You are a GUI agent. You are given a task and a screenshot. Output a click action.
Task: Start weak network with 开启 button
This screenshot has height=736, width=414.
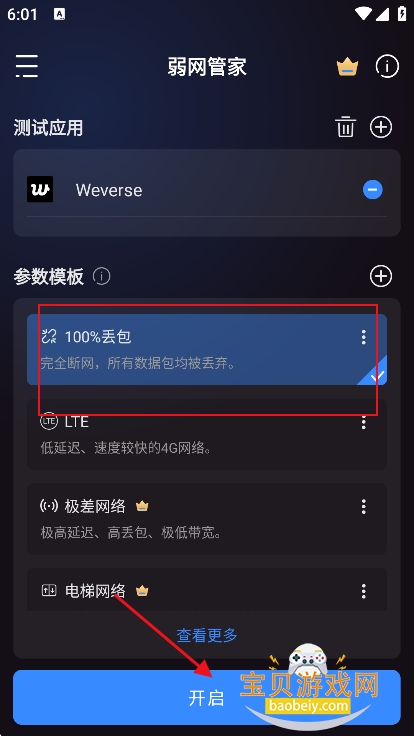[207, 698]
